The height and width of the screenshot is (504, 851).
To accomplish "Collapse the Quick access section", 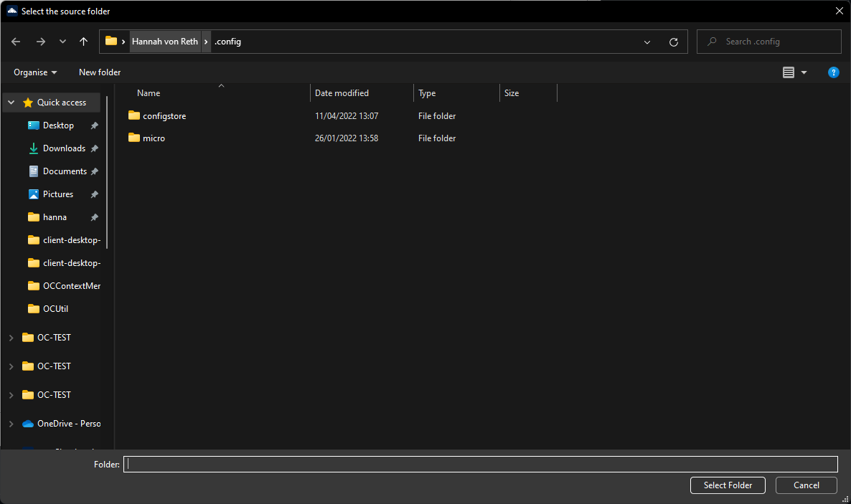I will pos(11,103).
